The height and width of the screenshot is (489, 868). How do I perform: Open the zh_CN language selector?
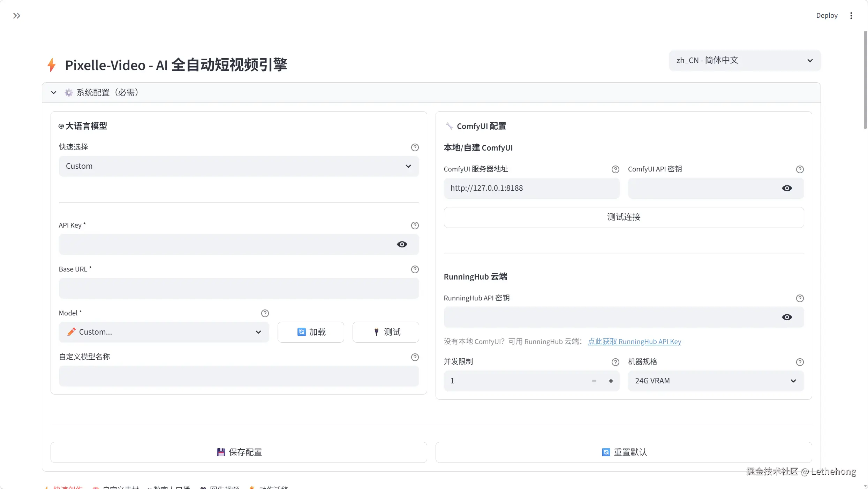point(745,61)
